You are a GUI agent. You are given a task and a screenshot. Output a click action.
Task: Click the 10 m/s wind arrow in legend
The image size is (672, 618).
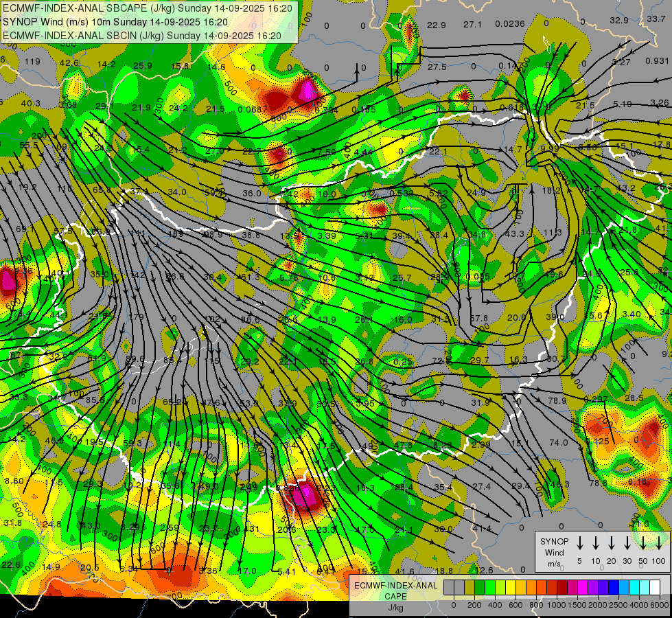click(x=595, y=543)
